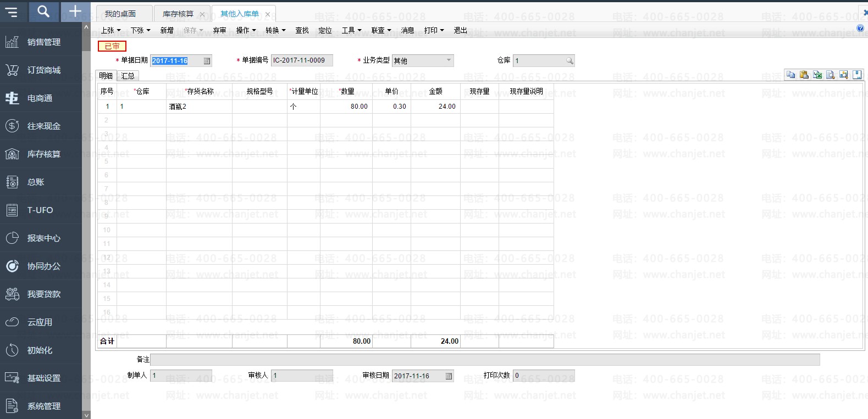Click the 存货名称 column header
This screenshot has height=419, width=868.
199,91
